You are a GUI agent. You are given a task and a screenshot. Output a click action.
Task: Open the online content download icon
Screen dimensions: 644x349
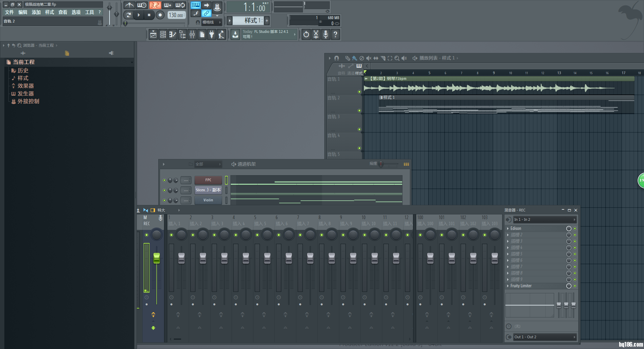click(235, 35)
